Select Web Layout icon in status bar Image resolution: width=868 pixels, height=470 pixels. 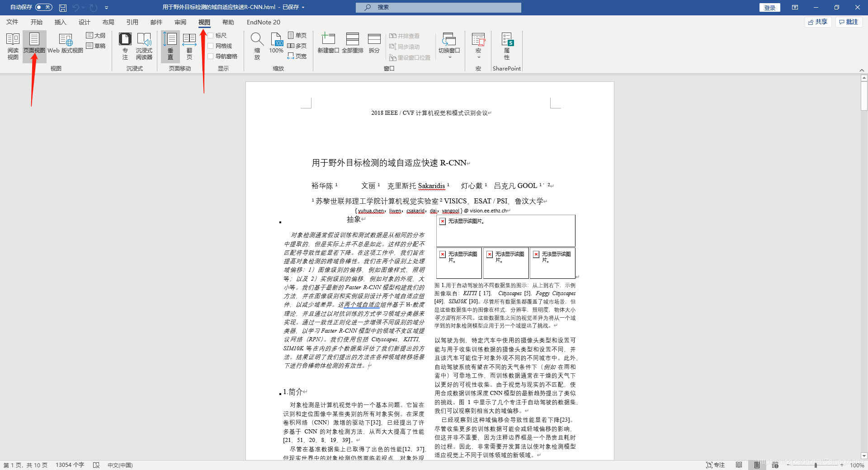775,465
